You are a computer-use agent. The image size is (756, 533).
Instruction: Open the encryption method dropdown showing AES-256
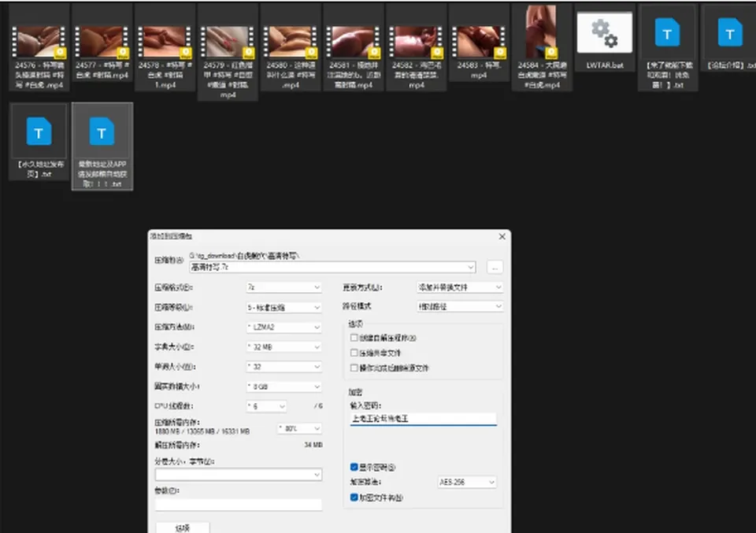point(467,482)
